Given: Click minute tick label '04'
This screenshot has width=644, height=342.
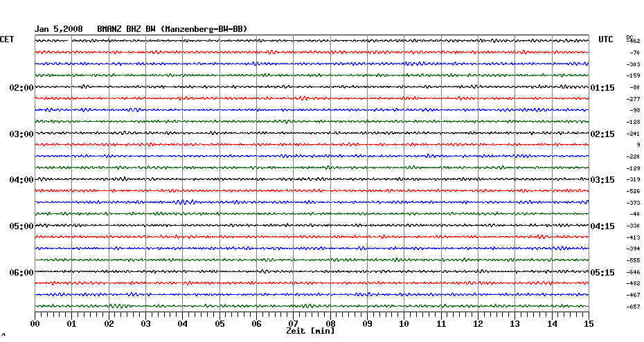Looking at the screenshot, I should (x=183, y=324).
